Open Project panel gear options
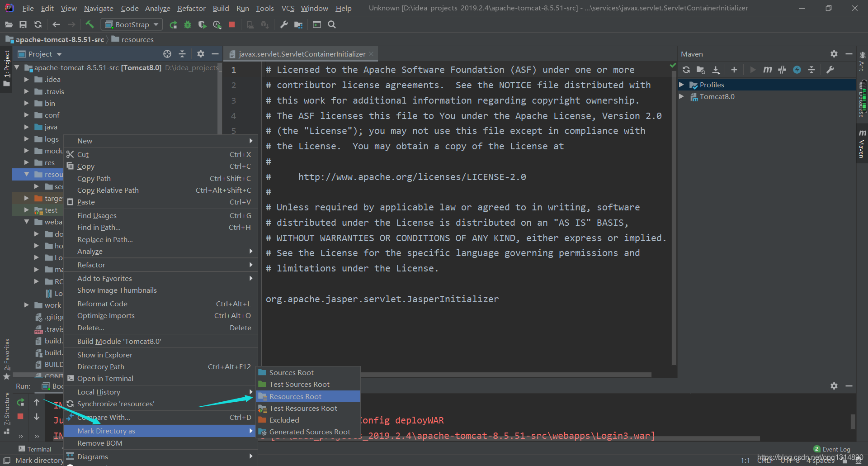 [201, 54]
